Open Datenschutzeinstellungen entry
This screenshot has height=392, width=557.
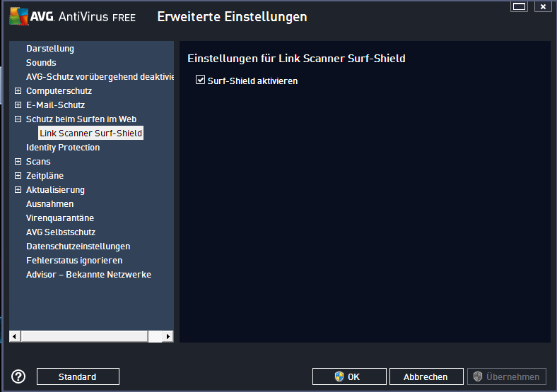click(78, 246)
